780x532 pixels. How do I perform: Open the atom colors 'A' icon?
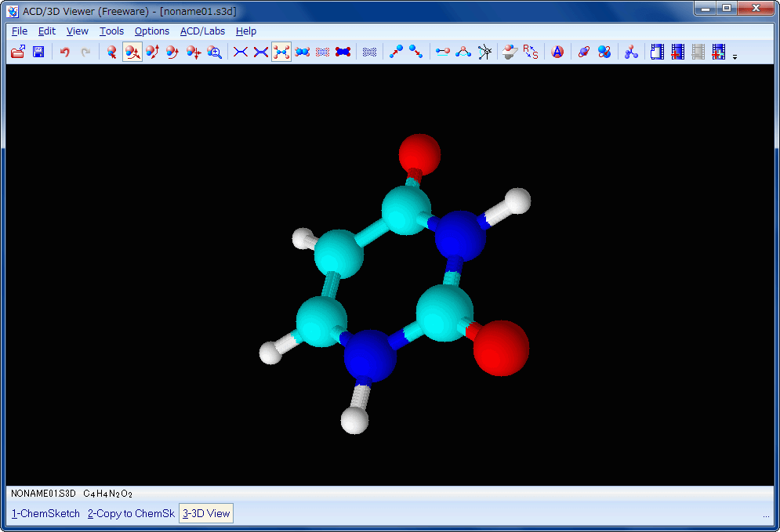[557, 52]
